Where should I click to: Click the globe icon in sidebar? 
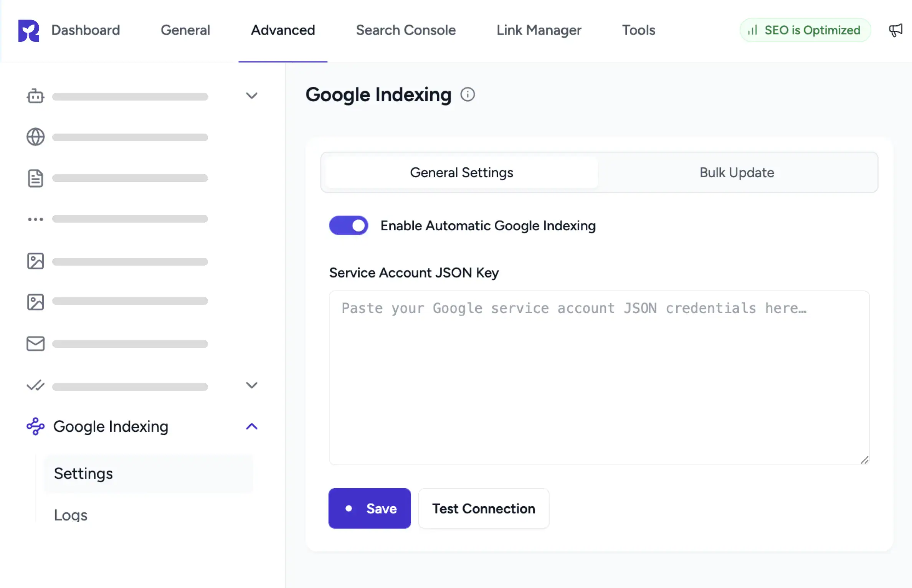pos(35,137)
